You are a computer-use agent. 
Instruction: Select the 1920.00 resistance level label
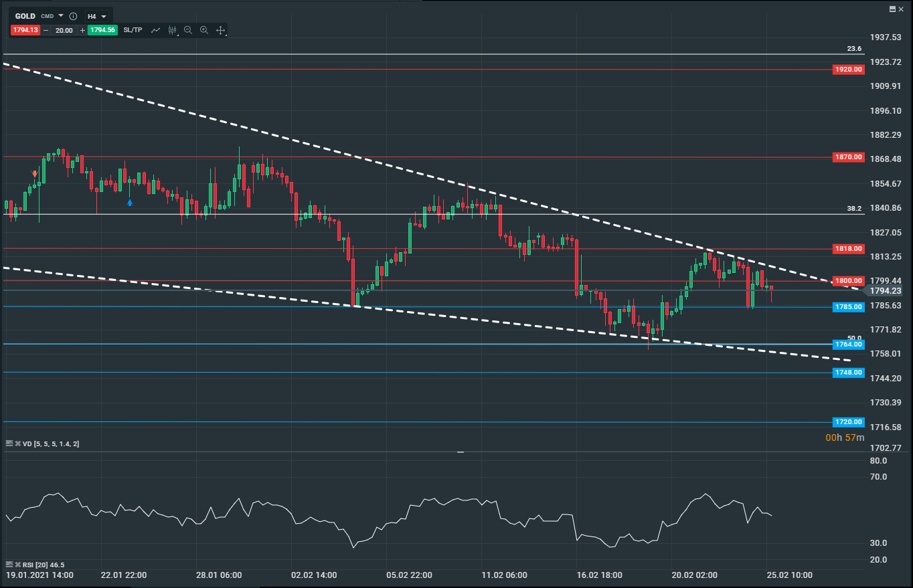point(848,70)
